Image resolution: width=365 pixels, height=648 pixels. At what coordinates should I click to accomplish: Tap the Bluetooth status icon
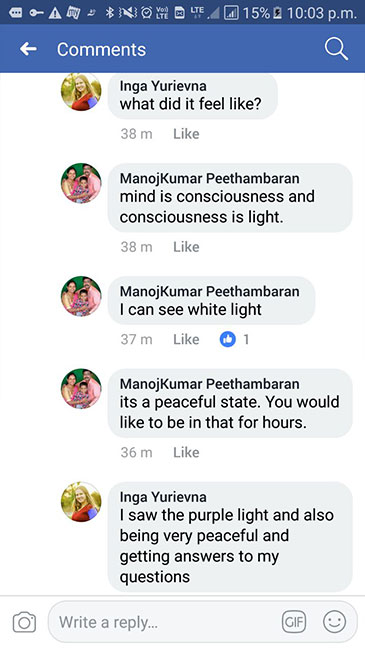tap(109, 13)
